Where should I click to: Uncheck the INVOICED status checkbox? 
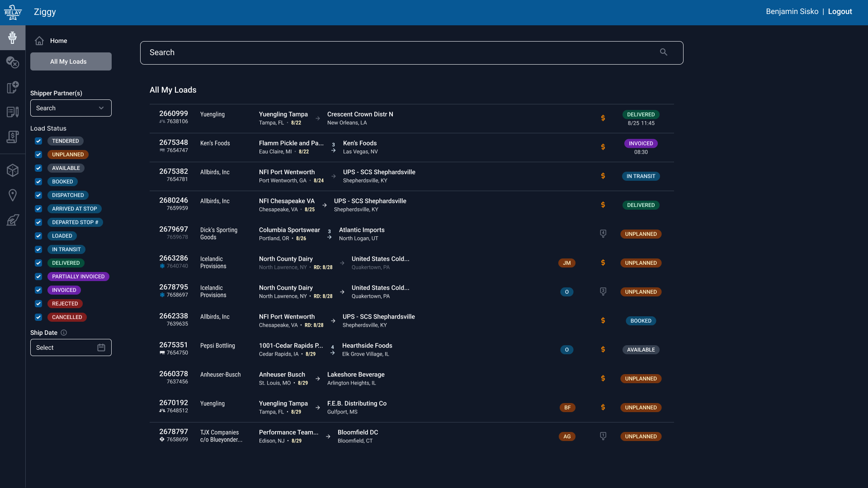click(x=38, y=290)
